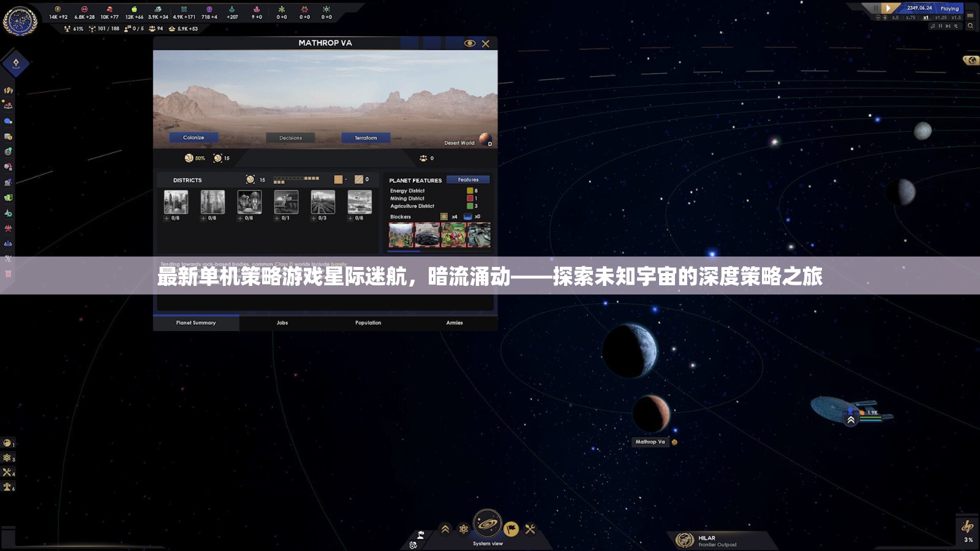
Task: Click the flag icon in bottom bar
Action: [511, 529]
